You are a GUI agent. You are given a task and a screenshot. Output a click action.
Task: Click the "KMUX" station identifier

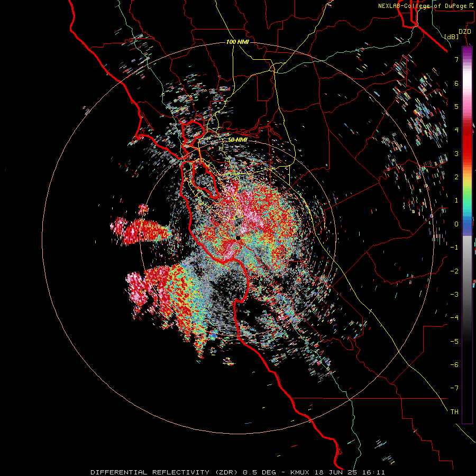[x=301, y=472]
